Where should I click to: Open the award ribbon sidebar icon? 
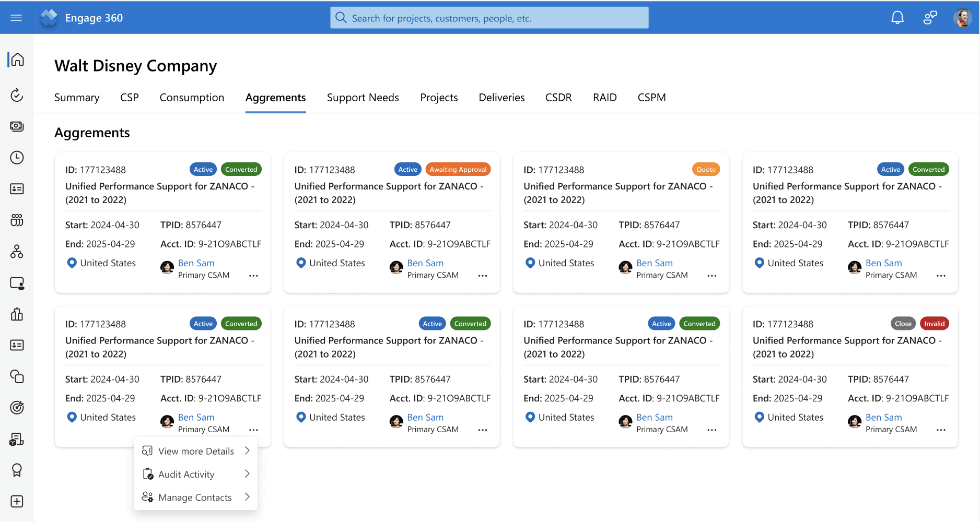(17, 470)
